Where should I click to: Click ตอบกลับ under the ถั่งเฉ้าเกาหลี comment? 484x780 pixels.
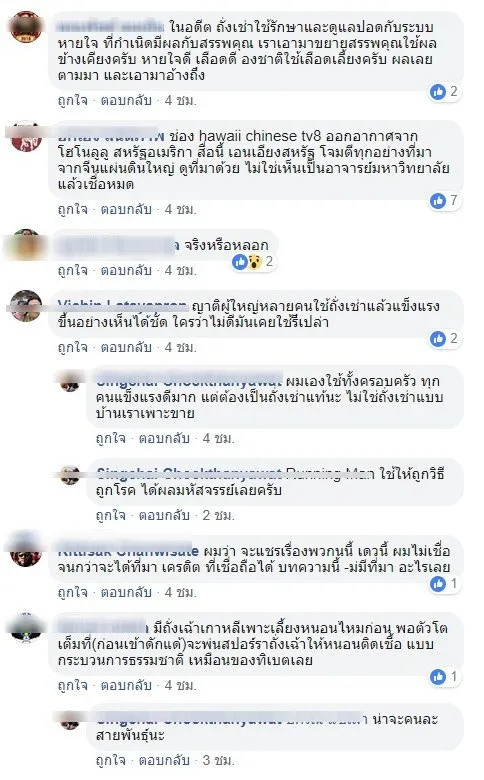[x=126, y=685]
